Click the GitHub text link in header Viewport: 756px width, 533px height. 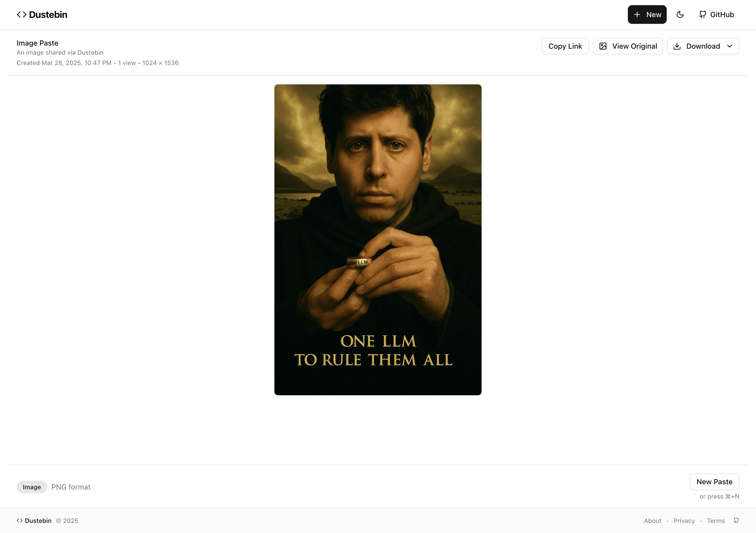(722, 15)
